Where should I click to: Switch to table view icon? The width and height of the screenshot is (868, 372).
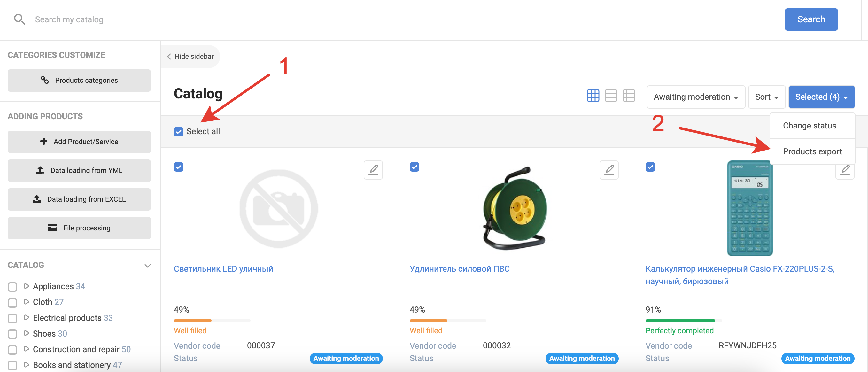click(628, 96)
